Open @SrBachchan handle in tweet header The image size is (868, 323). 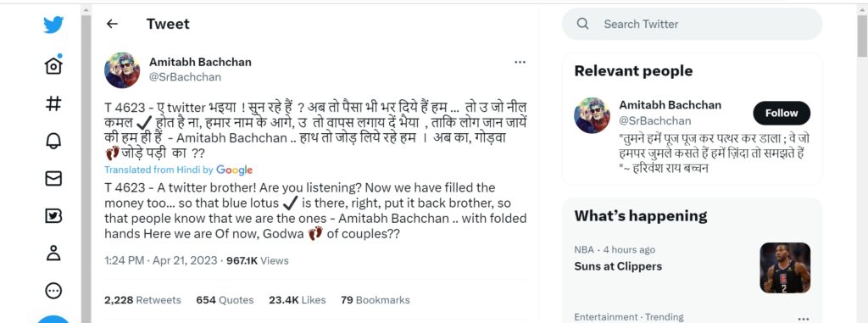coord(185,77)
